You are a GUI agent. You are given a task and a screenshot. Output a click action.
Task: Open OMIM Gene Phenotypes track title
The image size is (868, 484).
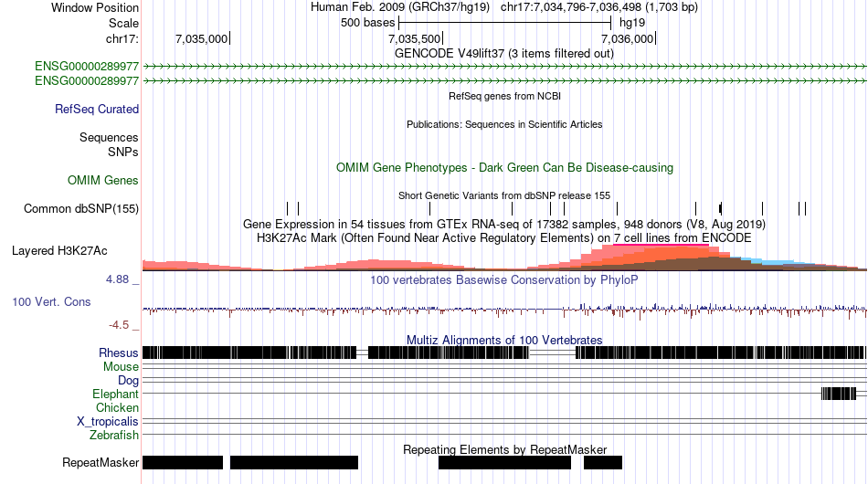(504, 168)
